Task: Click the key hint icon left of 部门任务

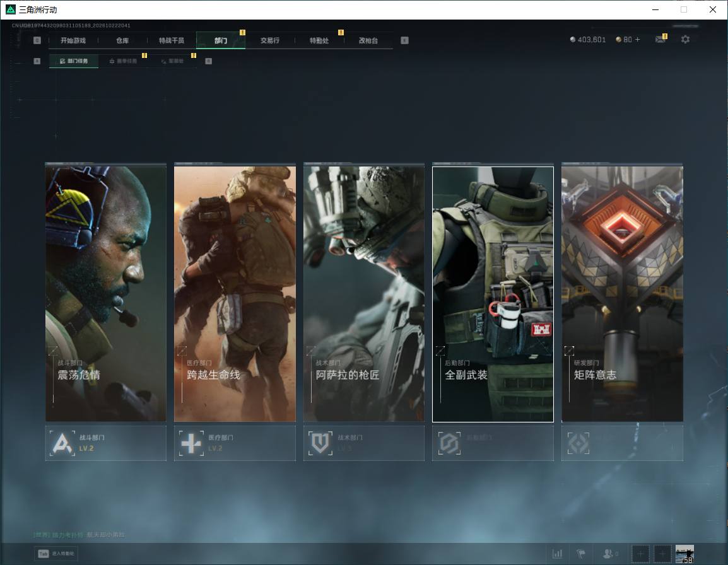Action: click(37, 61)
